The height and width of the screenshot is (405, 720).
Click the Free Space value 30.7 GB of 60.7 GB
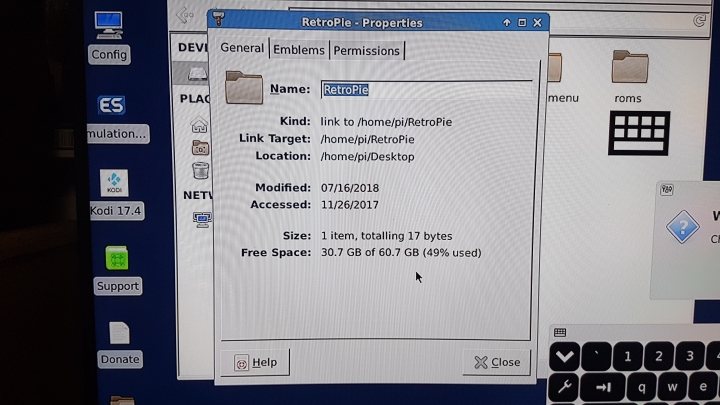point(401,253)
